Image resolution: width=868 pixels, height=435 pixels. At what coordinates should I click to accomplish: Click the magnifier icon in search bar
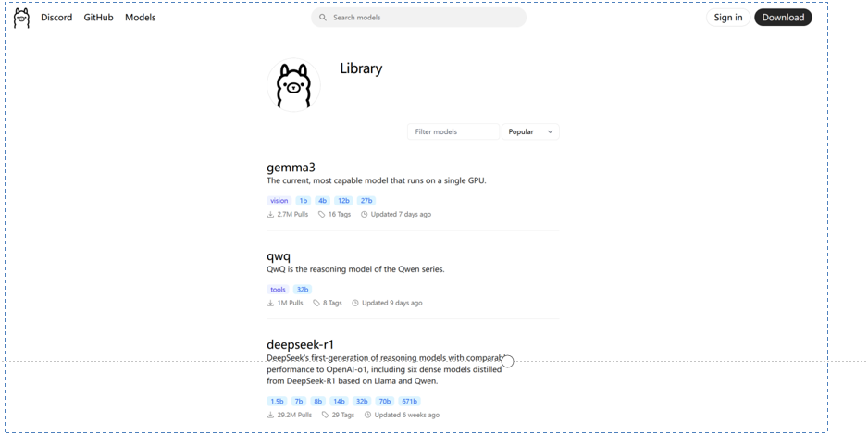[x=323, y=18]
